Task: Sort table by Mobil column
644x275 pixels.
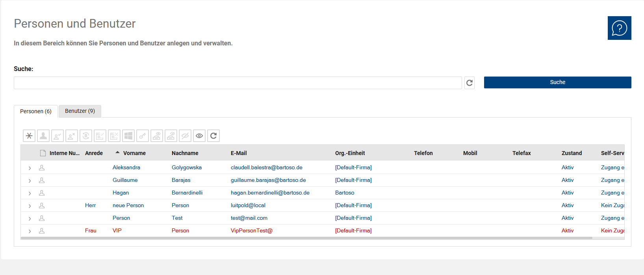Action: (x=470, y=153)
